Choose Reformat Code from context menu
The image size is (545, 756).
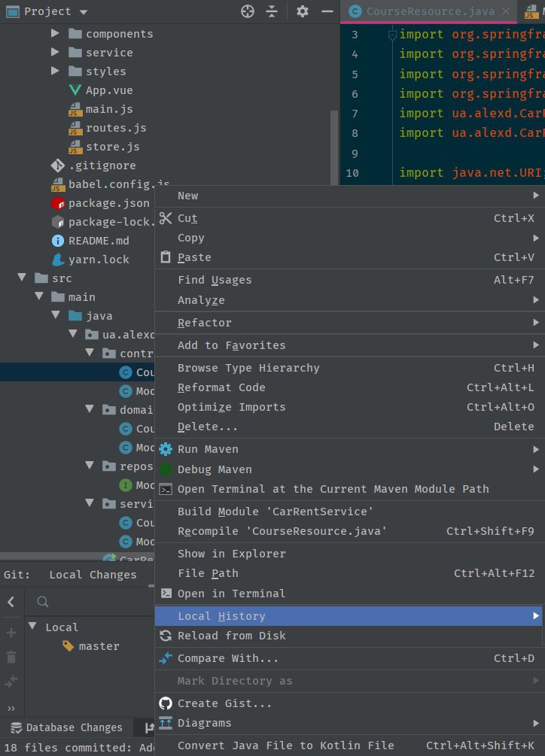(x=221, y=387)
